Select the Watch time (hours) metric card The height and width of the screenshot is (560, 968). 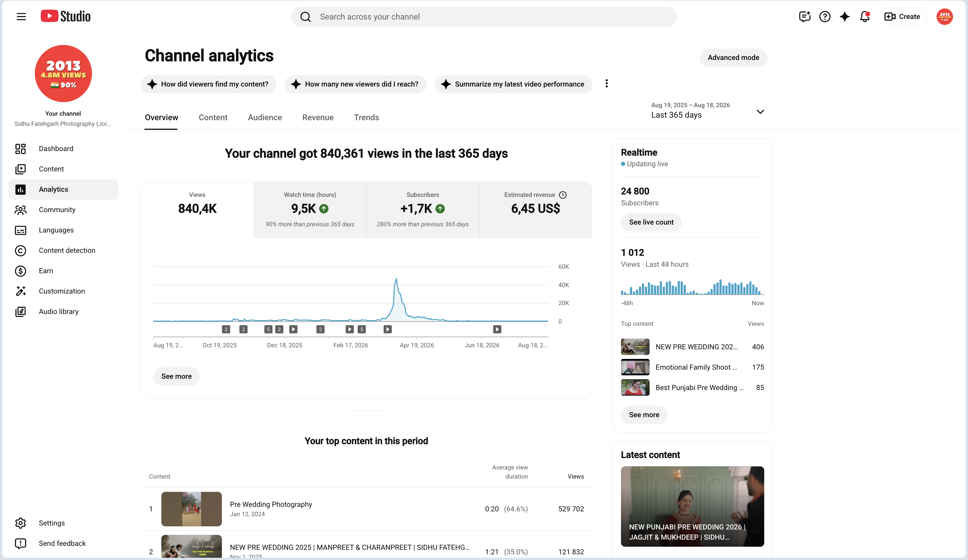310,210
